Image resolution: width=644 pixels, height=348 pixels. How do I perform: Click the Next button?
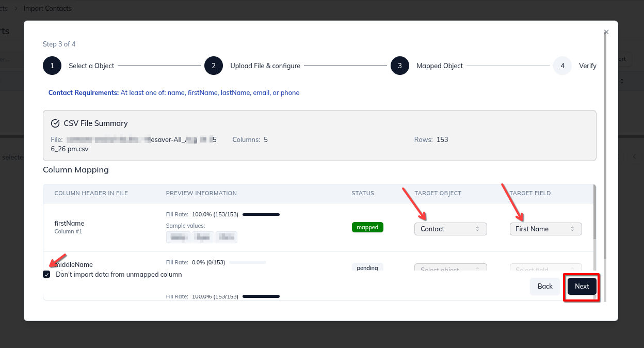point(582,286)
